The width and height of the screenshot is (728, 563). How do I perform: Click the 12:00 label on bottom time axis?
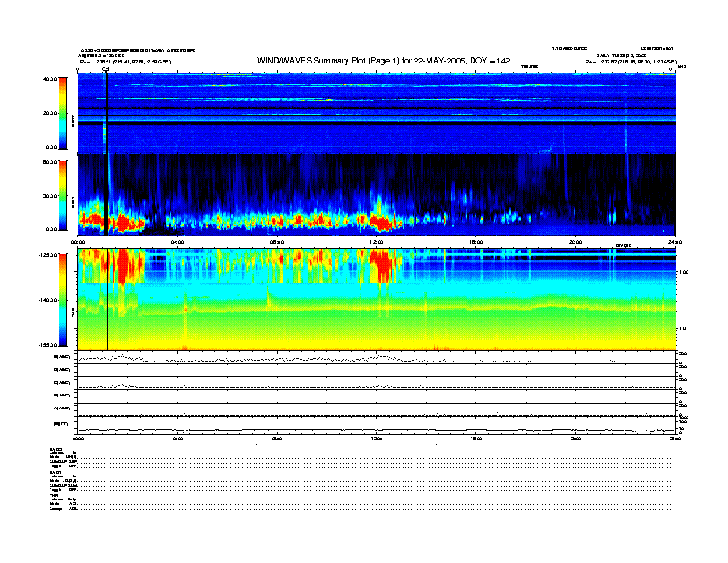(377, 438)
